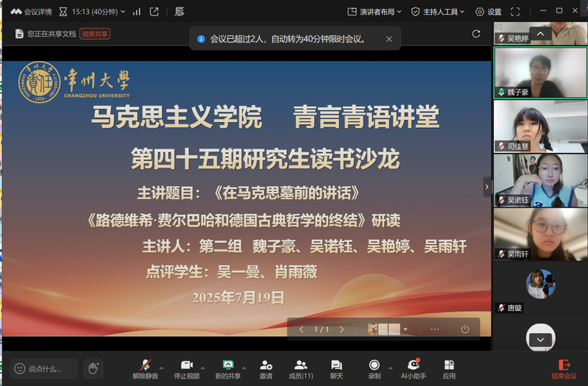Expand audio options arrow beside 解除静音

(x=162, y=368)
